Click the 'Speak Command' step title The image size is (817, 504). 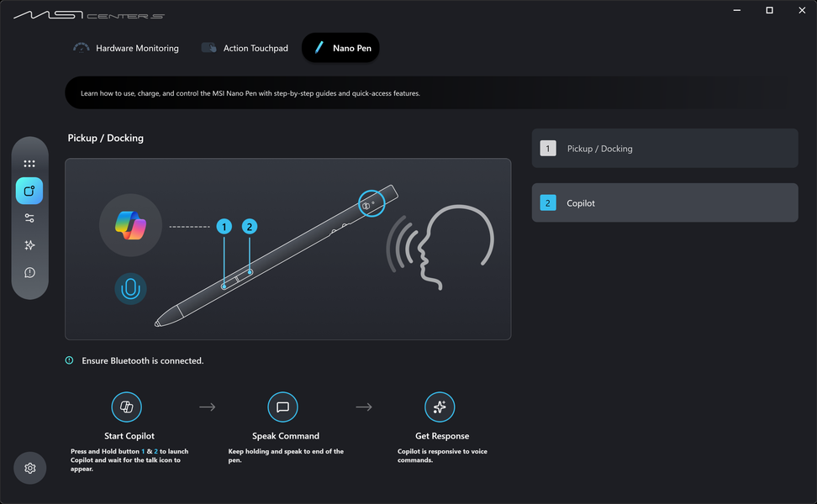click(286, 436)
